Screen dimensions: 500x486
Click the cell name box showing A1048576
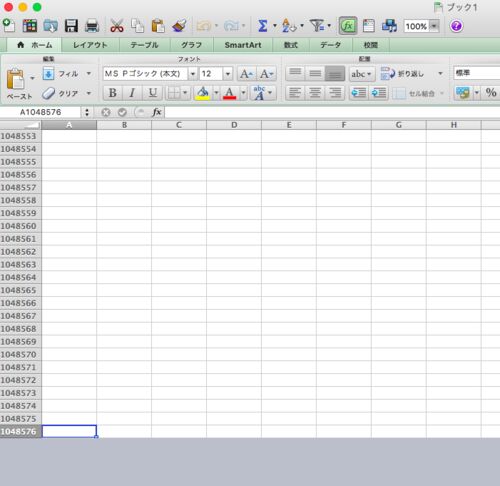[x=41, y=112]
